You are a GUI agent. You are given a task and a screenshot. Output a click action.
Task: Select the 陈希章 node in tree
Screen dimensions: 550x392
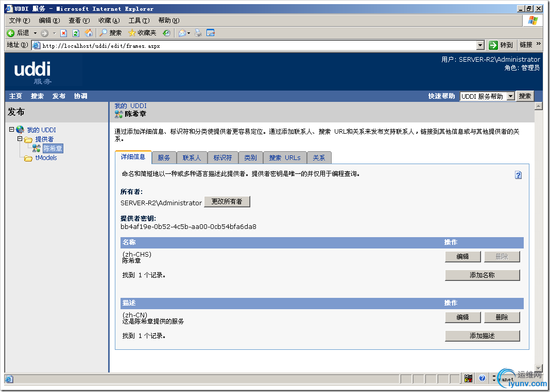coord(53,148)
